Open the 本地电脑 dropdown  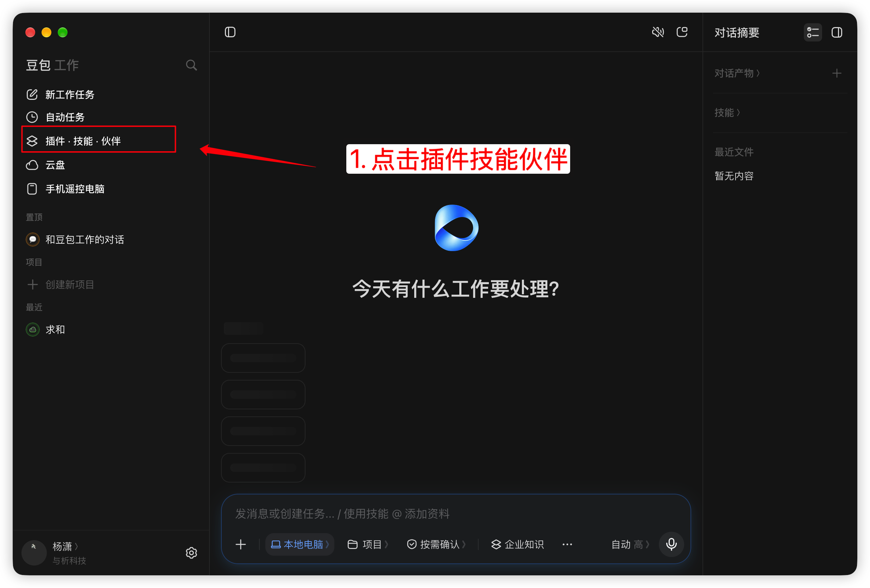(300, 544)
